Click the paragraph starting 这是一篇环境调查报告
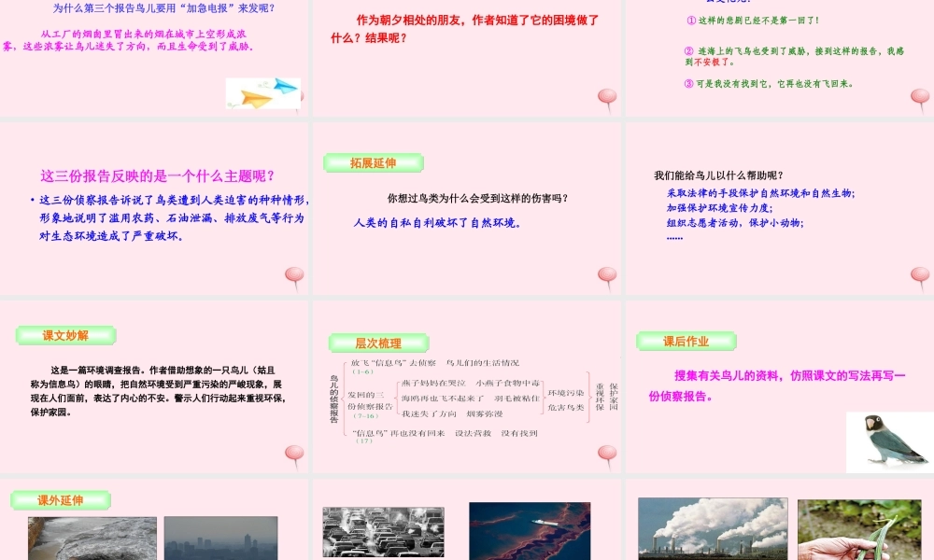Screen dimensions: 934x560 tap(157, 390)
